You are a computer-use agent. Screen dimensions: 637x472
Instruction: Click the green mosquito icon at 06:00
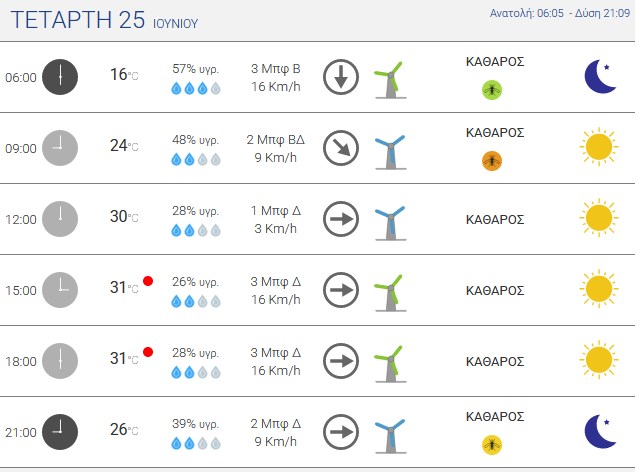point(492,89)
